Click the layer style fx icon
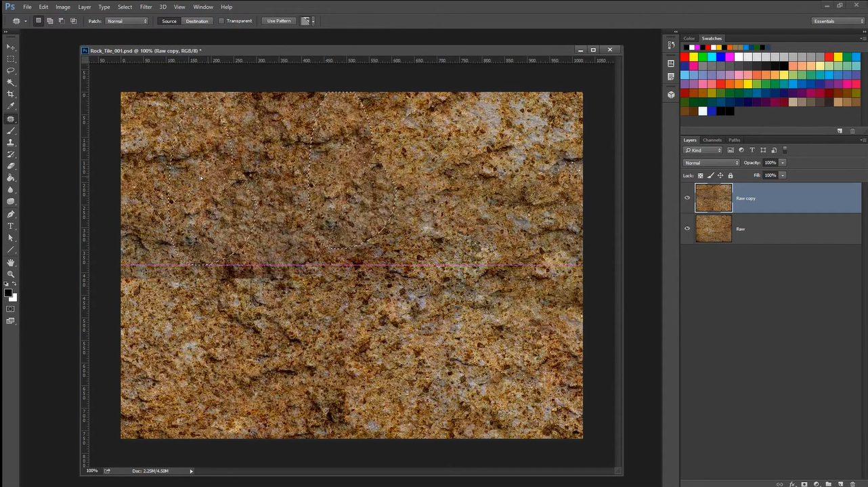Viewport: 868px width, 487px height. tap(792, 484)
